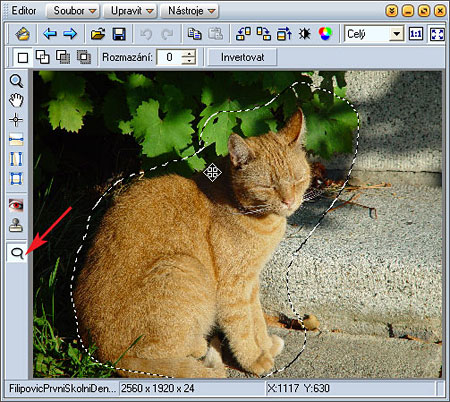Select the Lasso selection tool
The image size is (450, 402).
coord(17,253)
